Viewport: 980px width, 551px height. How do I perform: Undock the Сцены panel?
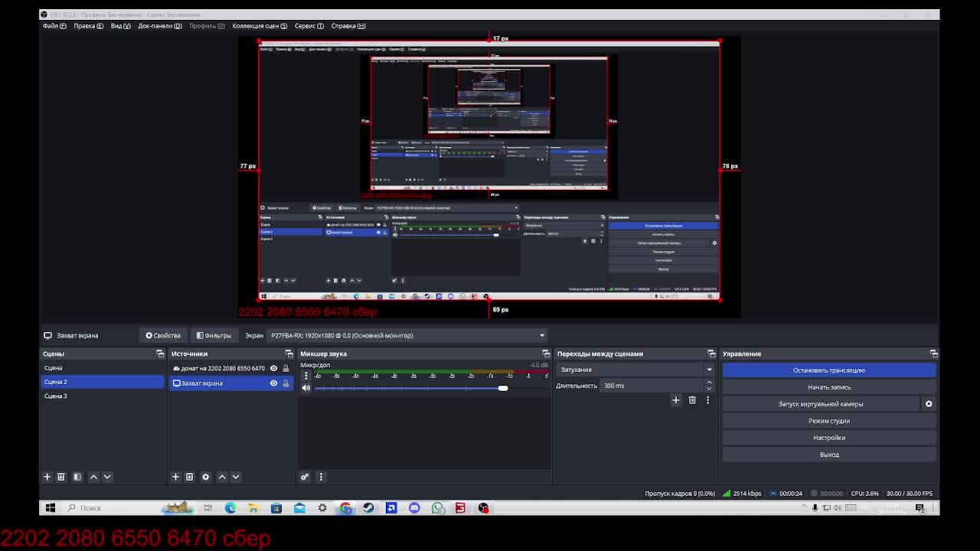(160, 354)
